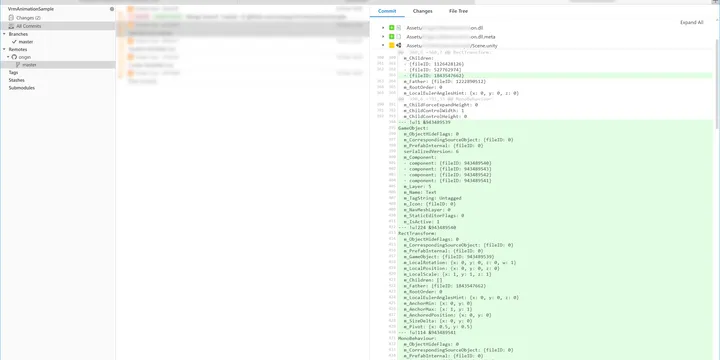
Task: Click the added line m_IsActive: 1
Action: coord(422,222)
